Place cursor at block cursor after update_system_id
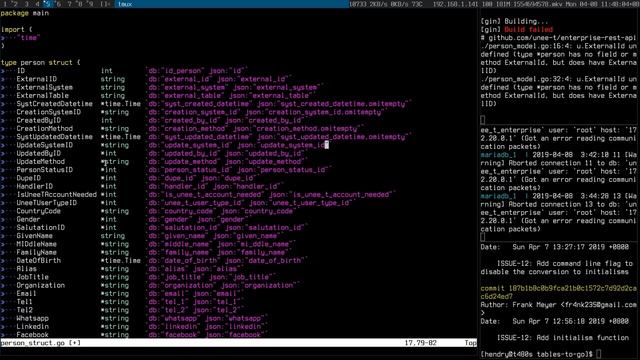 327,145
